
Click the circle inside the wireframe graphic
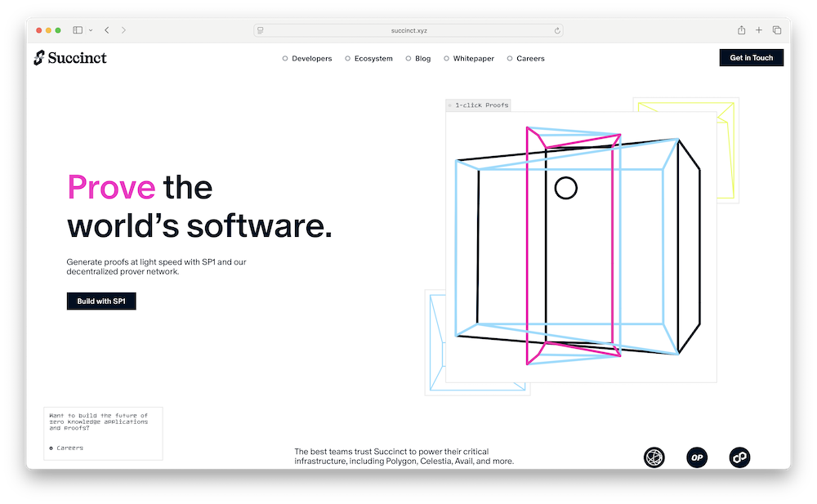tap(566, 188)
